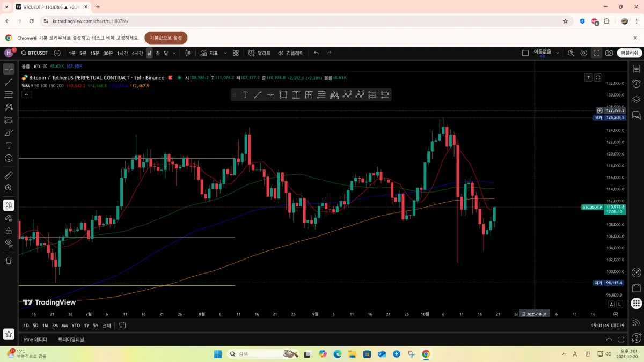The image size is (644, 362).
Task: Click the quick search lightning icon
Action: (571, 53)
